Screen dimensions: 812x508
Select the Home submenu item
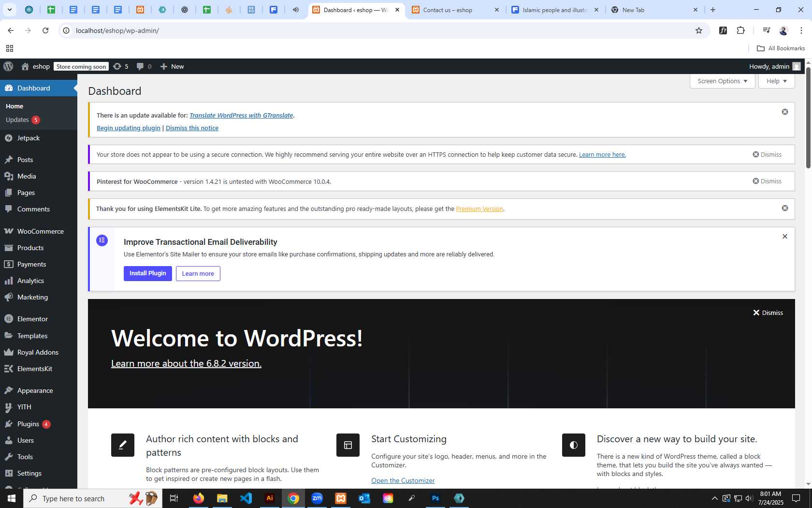(x=14, y=106)
